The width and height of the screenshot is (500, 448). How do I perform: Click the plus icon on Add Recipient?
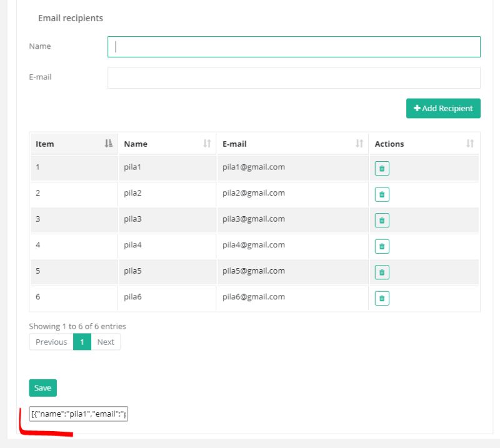[x=417, y=108]
